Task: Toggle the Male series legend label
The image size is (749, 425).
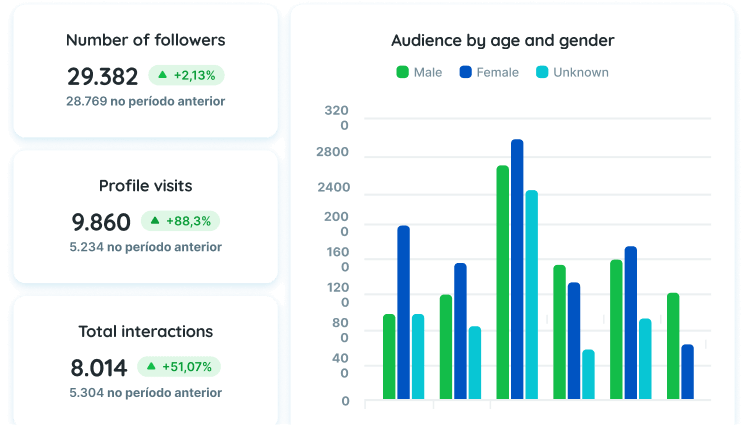Action: pyautogui.click(x=428, y=73)
